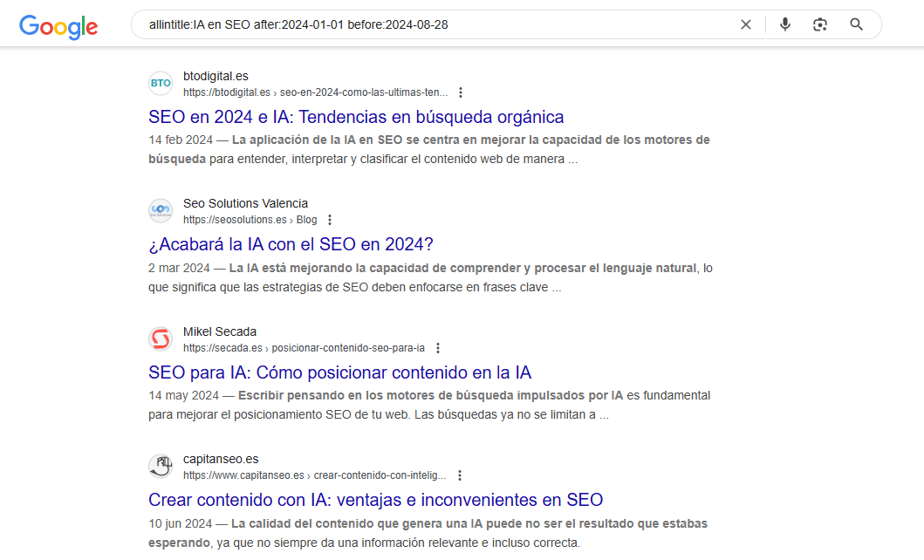Click the capitanseo.es favicon

161,467
